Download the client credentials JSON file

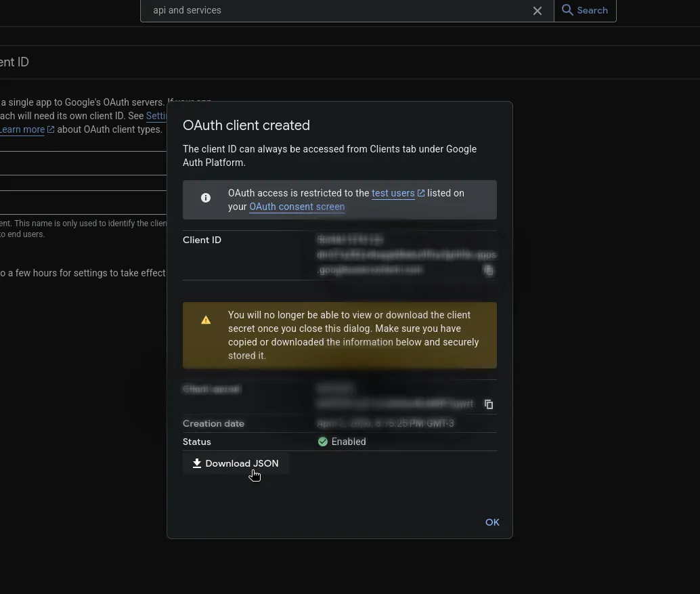pos(236,463)
